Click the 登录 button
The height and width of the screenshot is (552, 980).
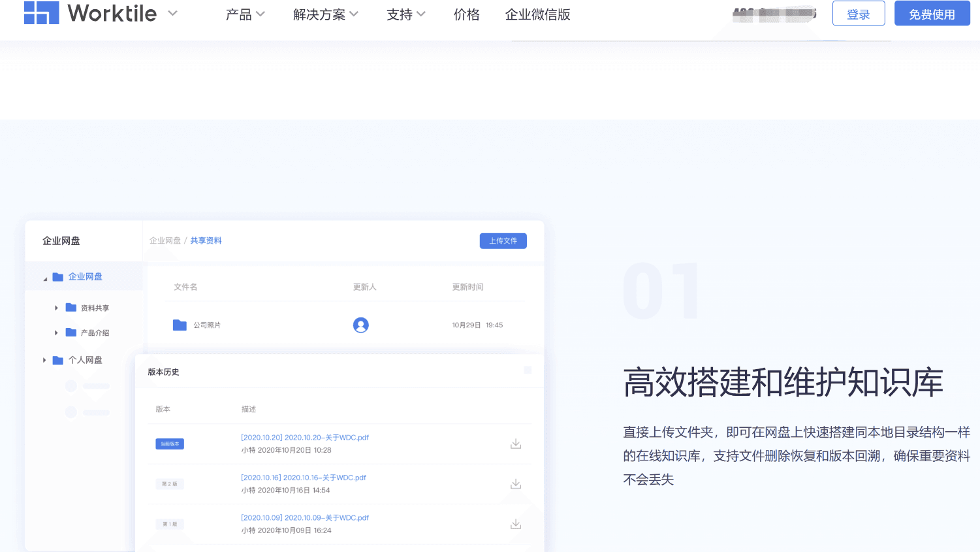859,14
